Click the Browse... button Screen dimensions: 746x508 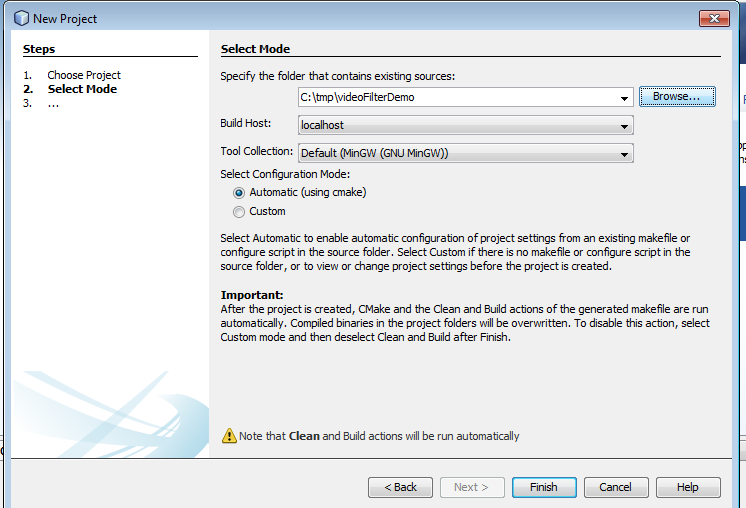coord(677,96)
